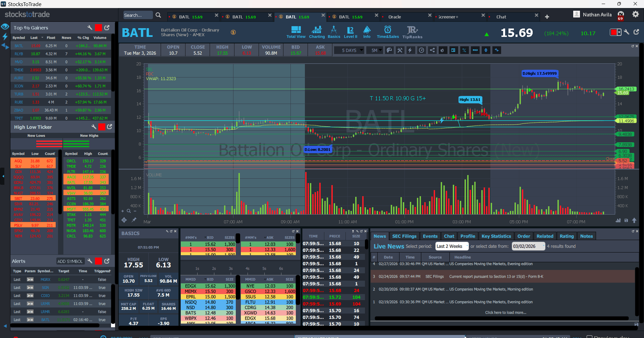Select TMDE row in New Highs list
This screenshot has height=338, width=644.
86,166
